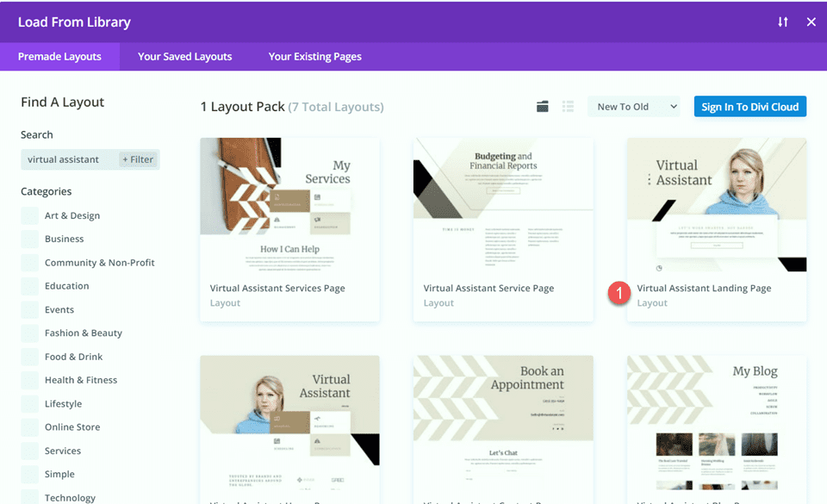The height and width of the screenshot is (504, 827).
Task: Open the Virtual Assistant home layout thumbnail
Action: tap(289, 423)
